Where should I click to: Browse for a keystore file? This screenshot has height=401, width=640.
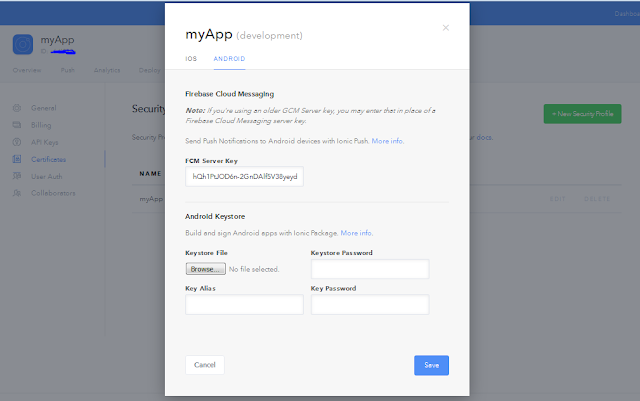pyautogui.click(x=205, y=269)
